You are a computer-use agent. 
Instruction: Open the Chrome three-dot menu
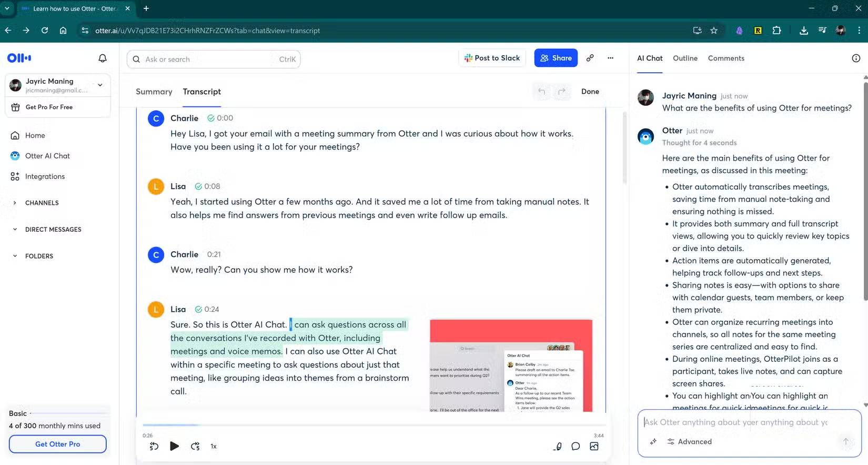point(859,31)
